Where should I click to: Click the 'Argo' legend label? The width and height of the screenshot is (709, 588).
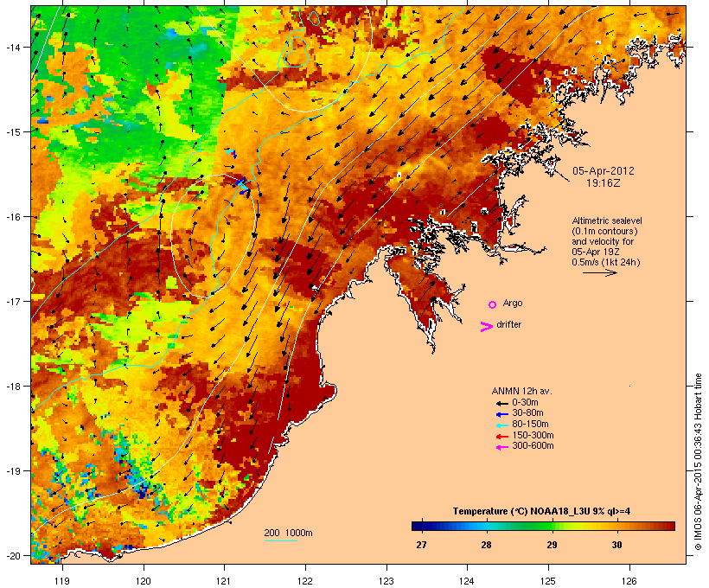point(513,303)
